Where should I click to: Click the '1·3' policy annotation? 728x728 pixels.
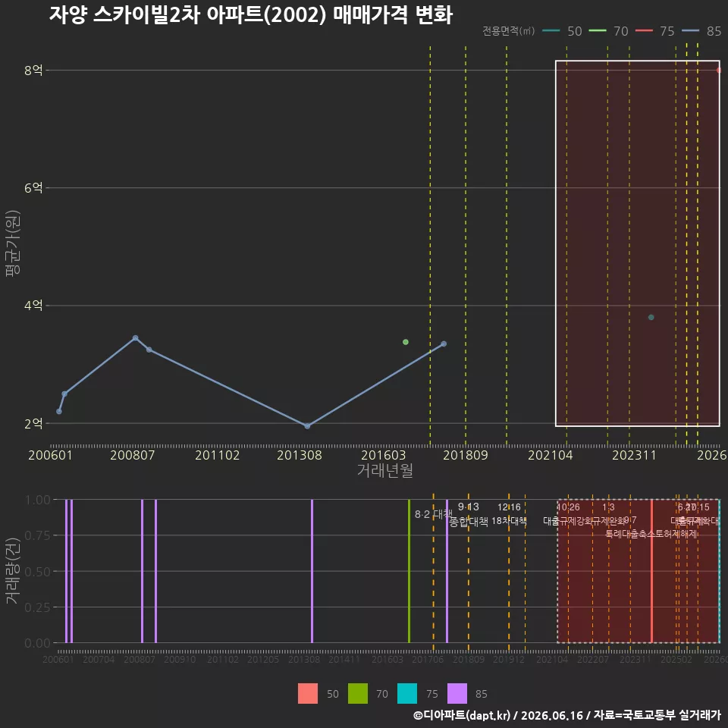608,507
